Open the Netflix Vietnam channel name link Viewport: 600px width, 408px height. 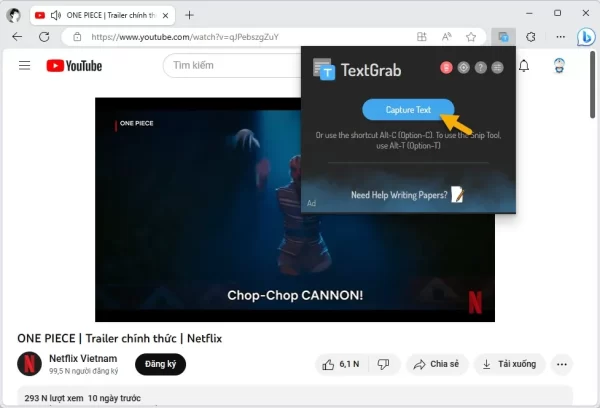(x=83, y=359)
